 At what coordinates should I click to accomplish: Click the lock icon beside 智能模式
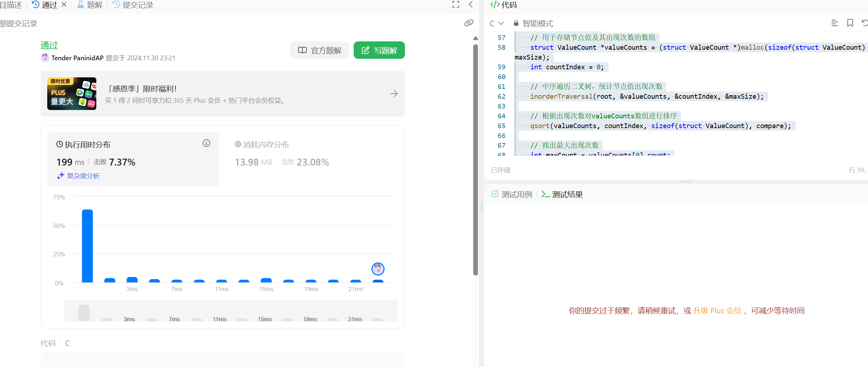click(516, 23)
